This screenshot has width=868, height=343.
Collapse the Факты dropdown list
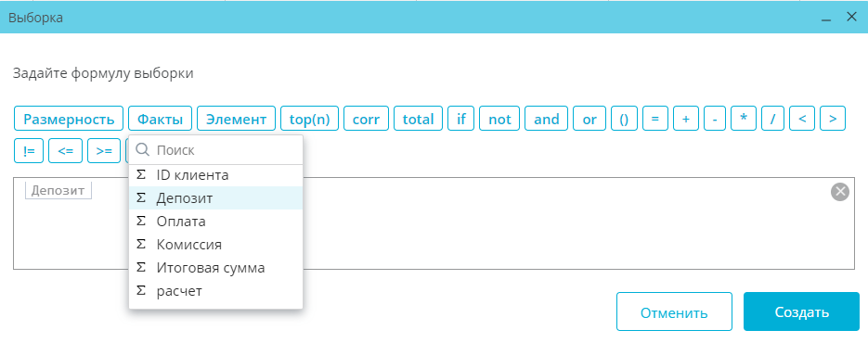160,119
